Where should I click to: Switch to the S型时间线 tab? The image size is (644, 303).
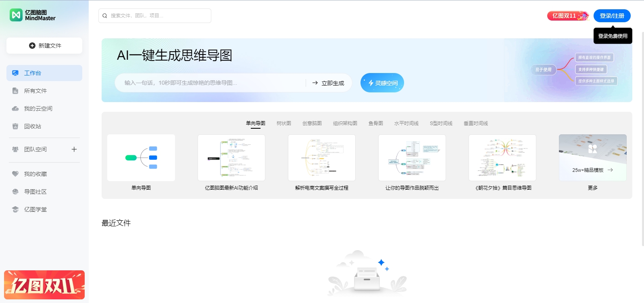point(441,123)
